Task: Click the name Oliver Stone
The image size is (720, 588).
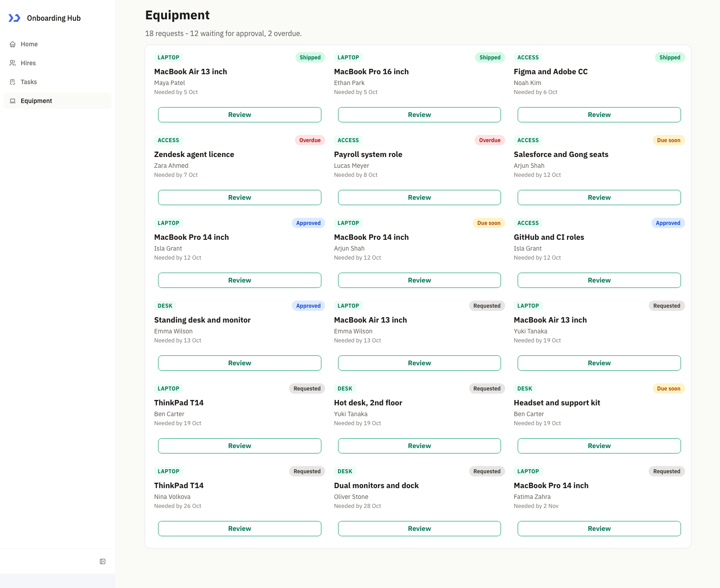Action: tap(351, 497)
